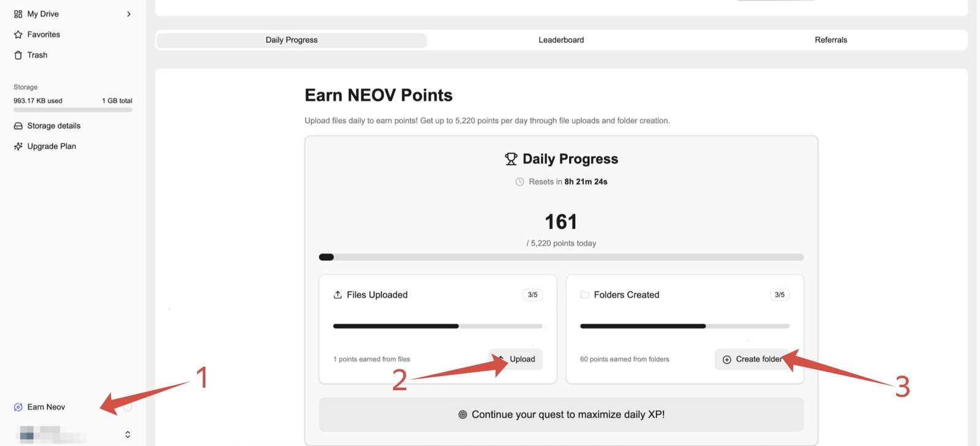This screenshot has width=980, height=446.
Task: Click the daily points progress bar
Action: [x=561, y=257]
